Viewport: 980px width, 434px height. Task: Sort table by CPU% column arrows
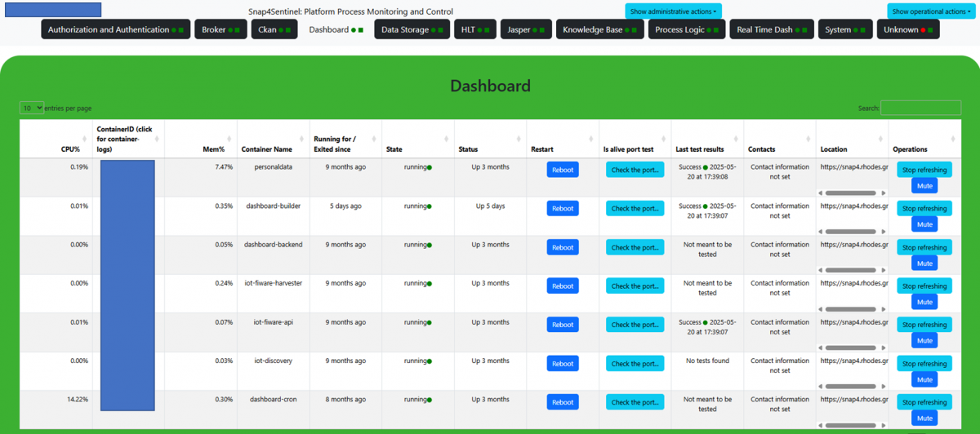point(87,139)
